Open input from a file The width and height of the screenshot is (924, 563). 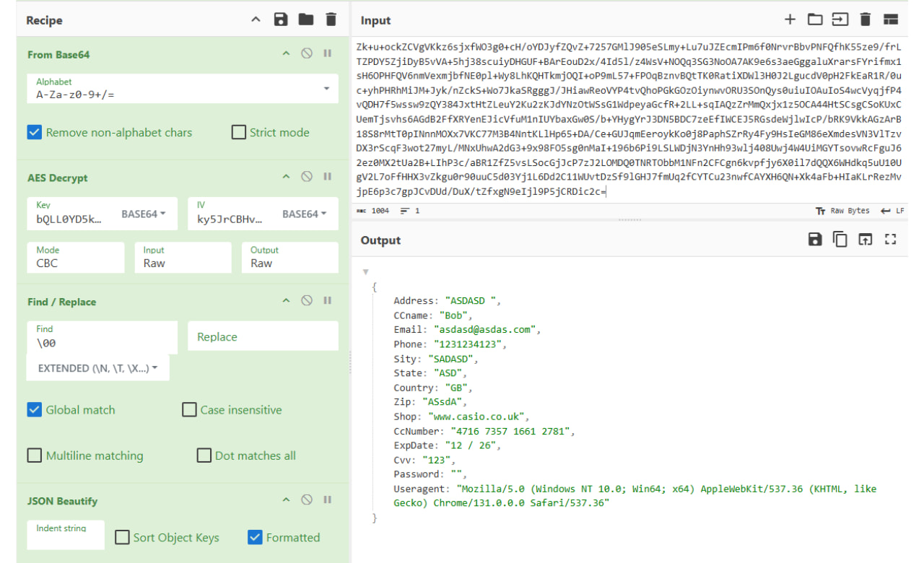click(815, 19)
